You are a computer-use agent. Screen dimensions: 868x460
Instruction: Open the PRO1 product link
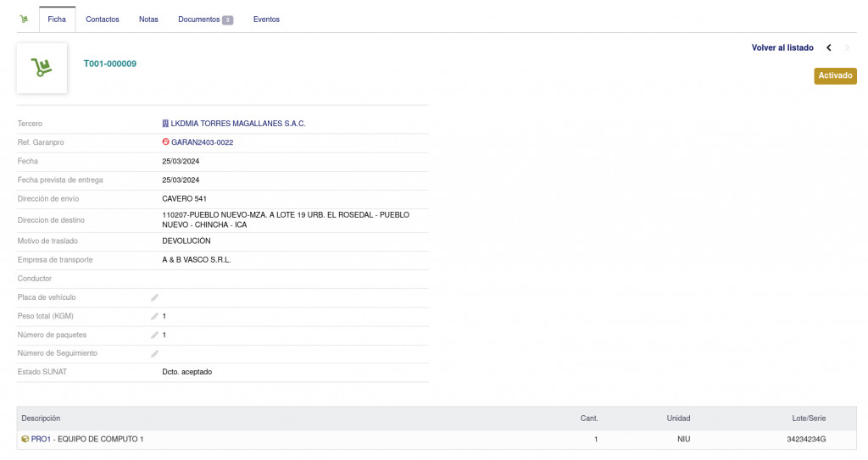pyautogui.click(x=41, y=439)
